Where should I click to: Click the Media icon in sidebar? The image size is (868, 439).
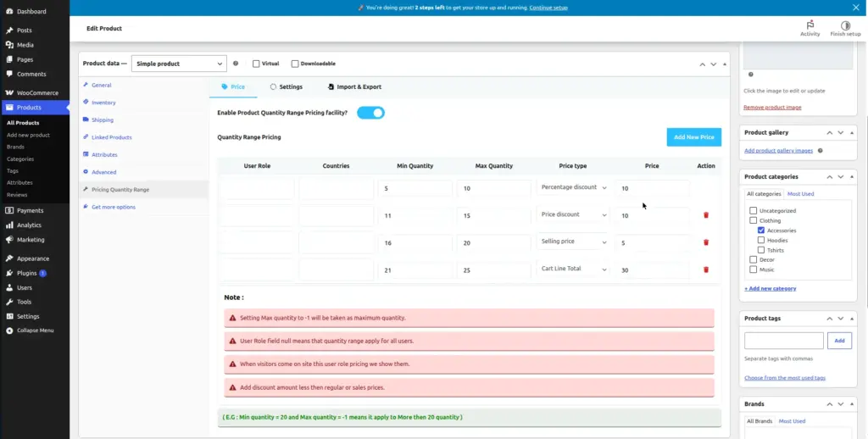click(9, 45)
